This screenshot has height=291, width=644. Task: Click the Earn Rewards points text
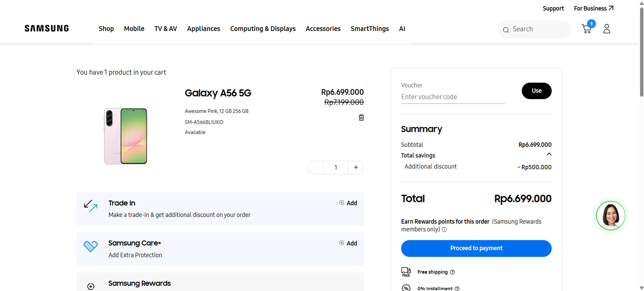[445, 222]
